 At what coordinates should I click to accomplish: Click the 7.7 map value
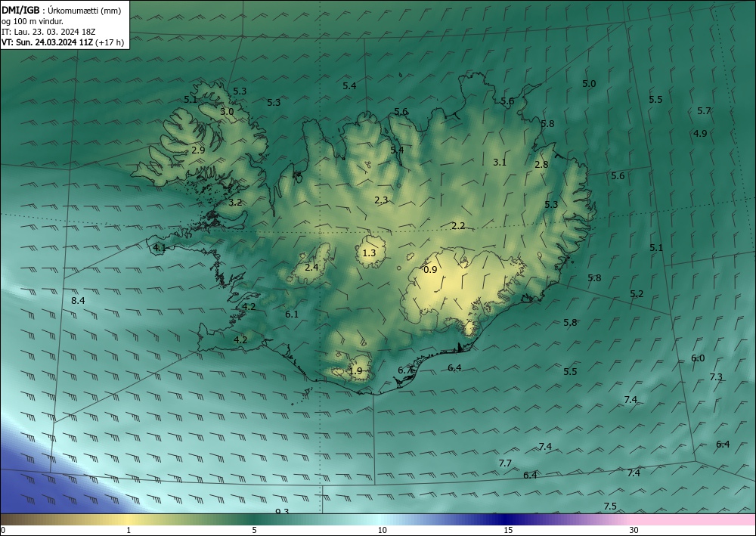505,463
